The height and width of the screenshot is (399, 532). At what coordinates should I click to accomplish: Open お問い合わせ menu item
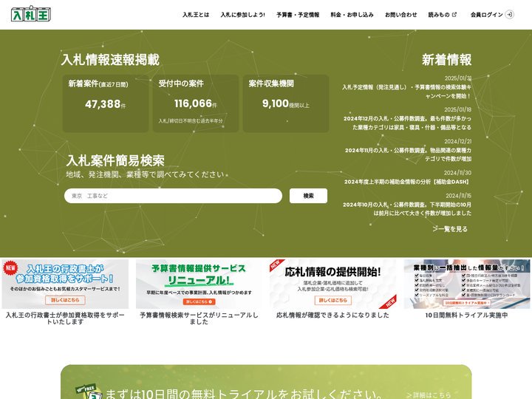click(x=400, y=15)
